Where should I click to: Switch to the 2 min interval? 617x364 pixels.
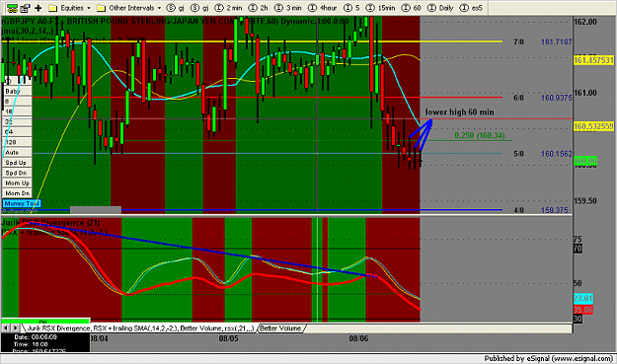[x=229, y=8]
